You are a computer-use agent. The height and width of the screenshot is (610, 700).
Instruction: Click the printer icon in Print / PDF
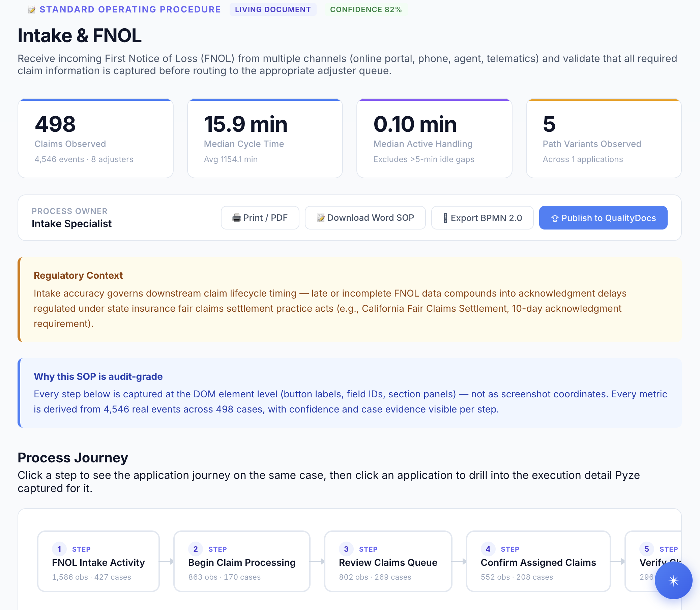coord(236,217)
